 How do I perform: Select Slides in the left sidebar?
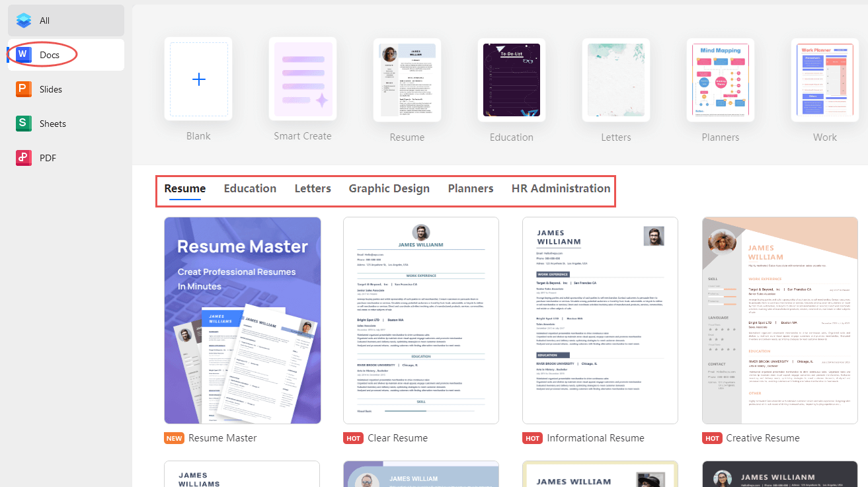[x=66, y=89]
